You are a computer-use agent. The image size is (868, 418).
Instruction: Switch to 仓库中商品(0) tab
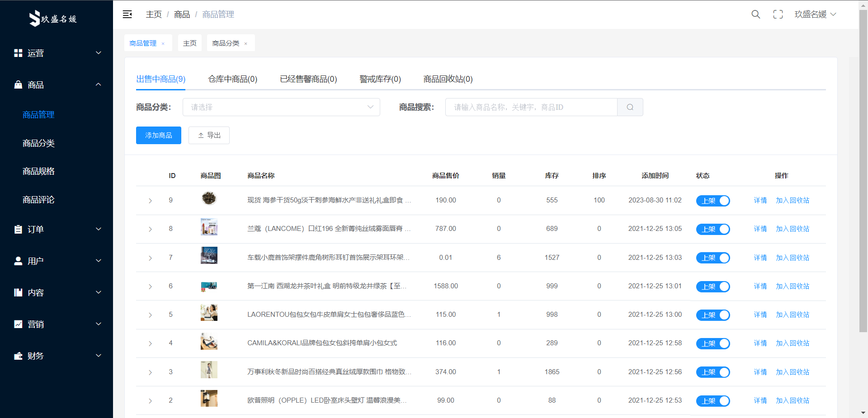[x=232, y=79]
